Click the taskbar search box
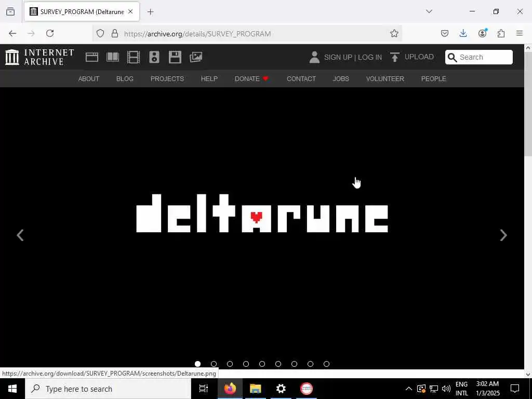The height and width of the screenshot is (399, 532). tap(108, 389)
